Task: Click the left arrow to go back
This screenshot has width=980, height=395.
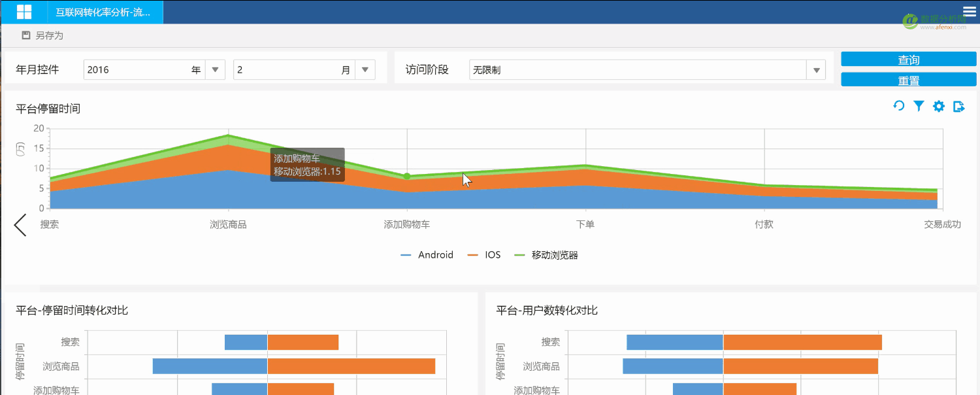Action: 20,225
